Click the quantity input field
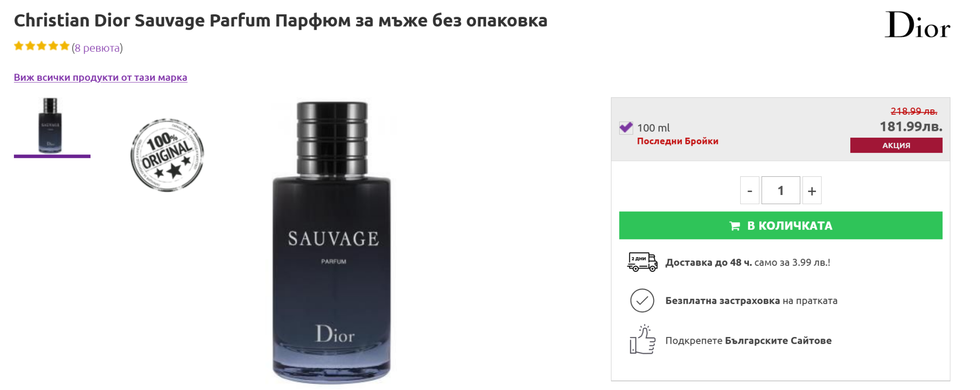Screen dimensions: 980x390 click(781, 190)
